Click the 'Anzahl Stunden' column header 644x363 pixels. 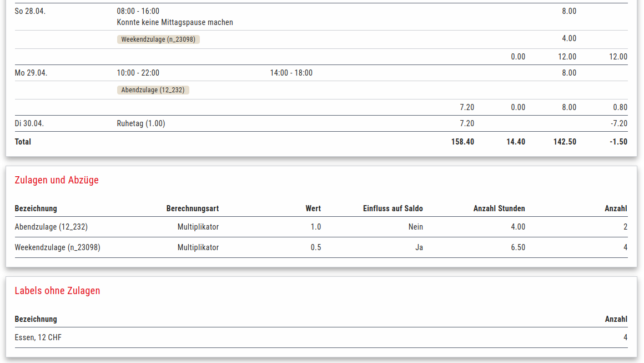(x=499, y=208)
